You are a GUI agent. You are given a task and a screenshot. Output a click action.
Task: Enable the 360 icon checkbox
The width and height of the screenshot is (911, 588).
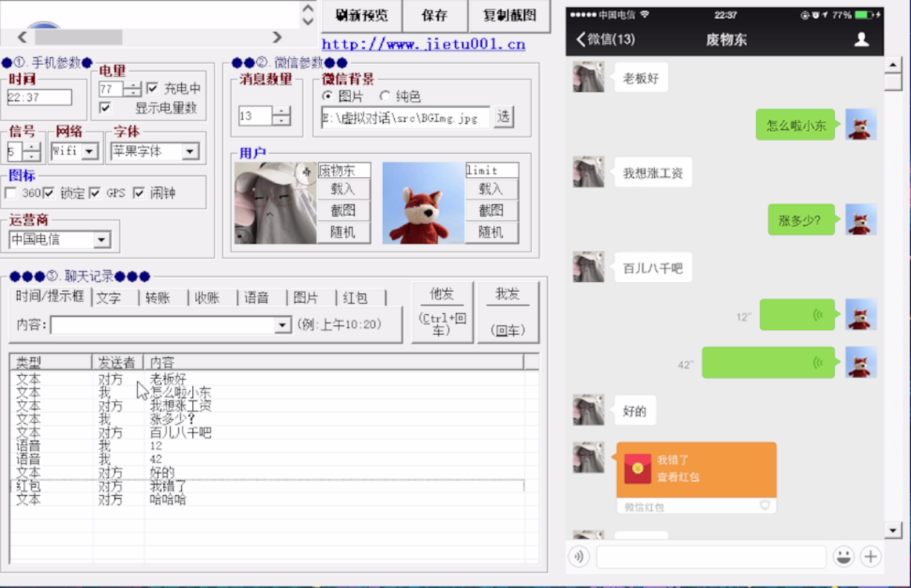click(11, 194)
